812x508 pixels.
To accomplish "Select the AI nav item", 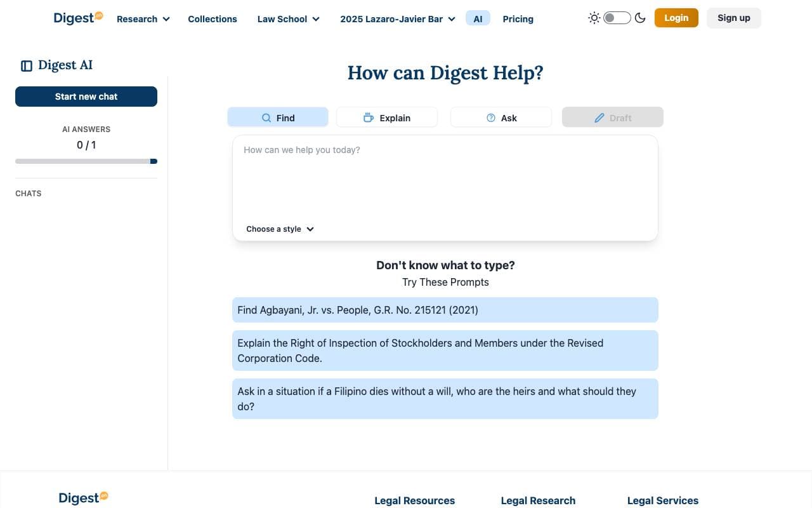I will [478, 18].
